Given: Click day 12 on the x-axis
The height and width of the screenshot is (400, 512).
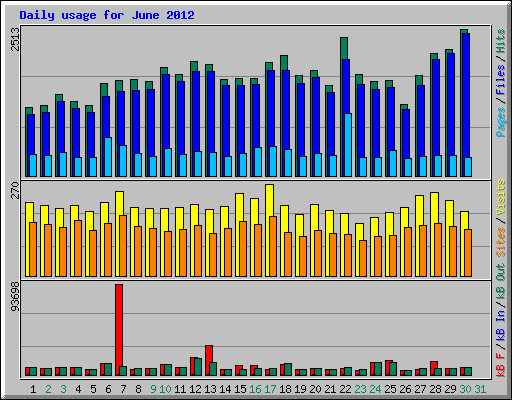Looking at the screenshot, I should 195,389.
